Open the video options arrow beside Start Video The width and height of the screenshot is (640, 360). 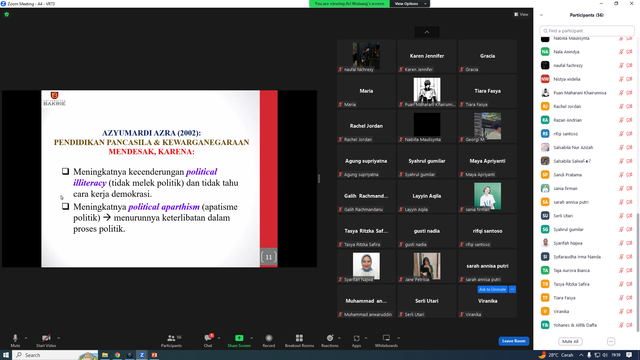click(58, 338)
